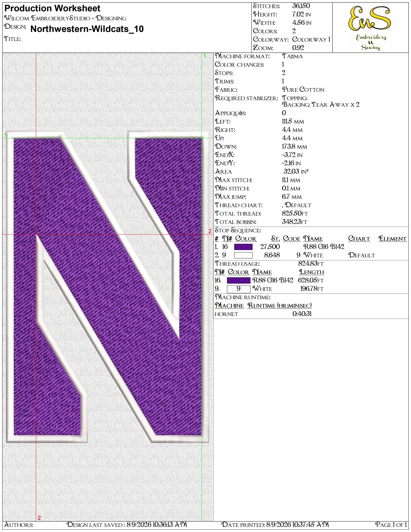Screen dimensions: 411x532
Task: Click the "Hornet" machine name
Action: [x=226, y=314]
